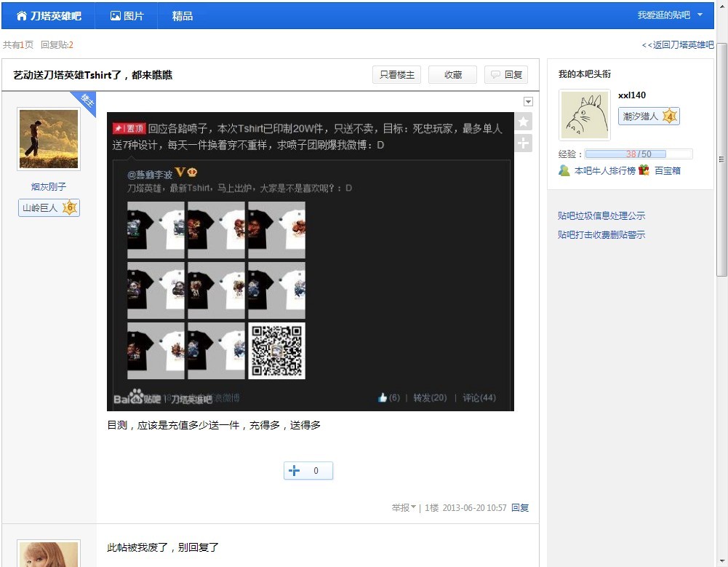Click the 收藏 button
The height and width of the screenshot is (567, 728).
click(452, 75)
